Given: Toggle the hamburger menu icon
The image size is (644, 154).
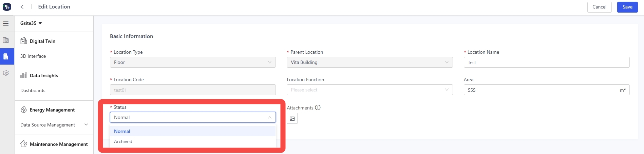Looking at the screenshot, I should coord(6,23).
